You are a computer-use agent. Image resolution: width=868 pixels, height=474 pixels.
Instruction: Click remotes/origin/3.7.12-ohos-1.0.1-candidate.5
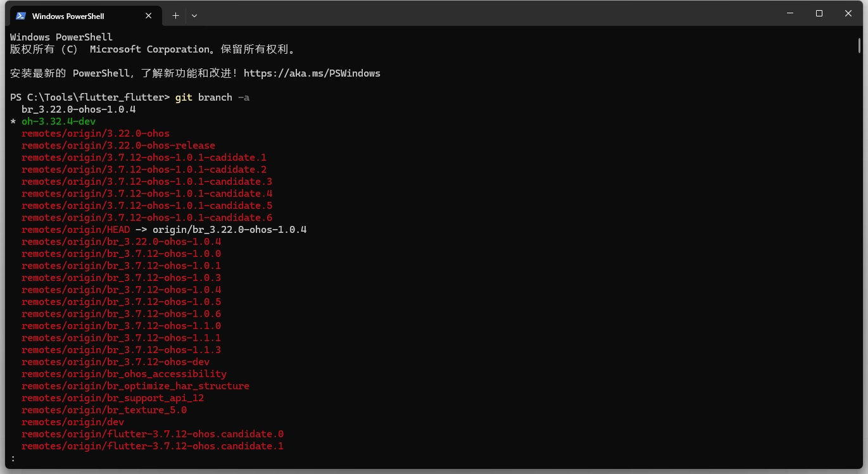(147, 206)
